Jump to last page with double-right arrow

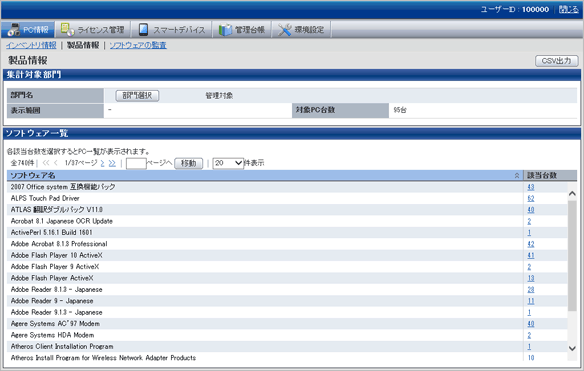pyautogui.click(x=112, y=163)
